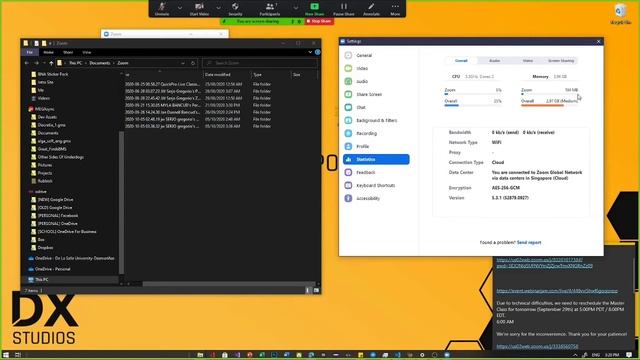Open Task View on the taskbar
This screenshot has width=640, height=360.
pos(18,355)
